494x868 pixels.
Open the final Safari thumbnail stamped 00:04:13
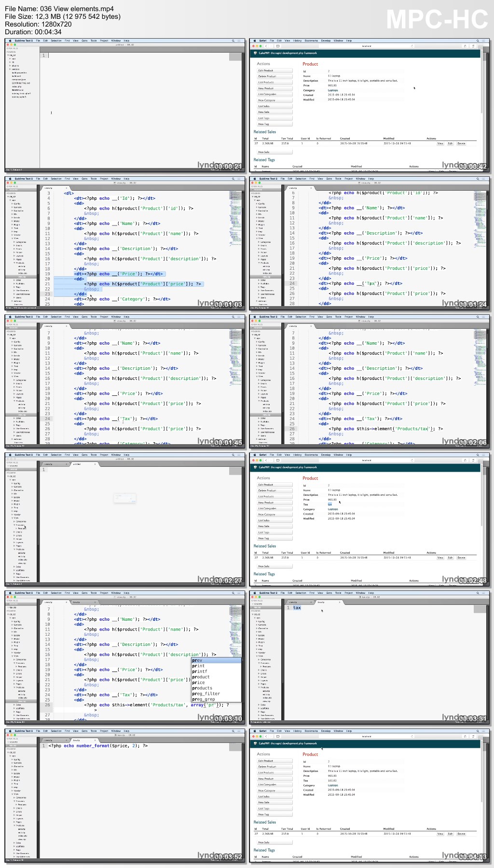[x=370, y=795]
